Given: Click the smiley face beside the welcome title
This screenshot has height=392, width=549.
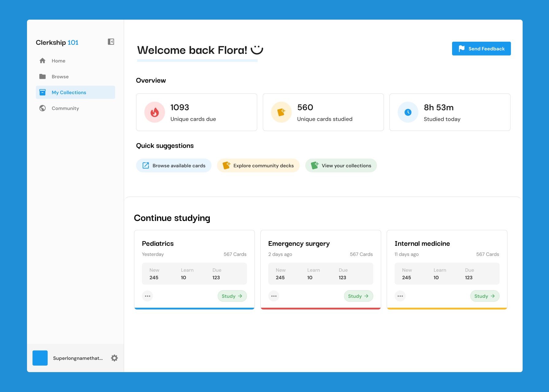Looking at the screenshot, I should coord(257,50).
